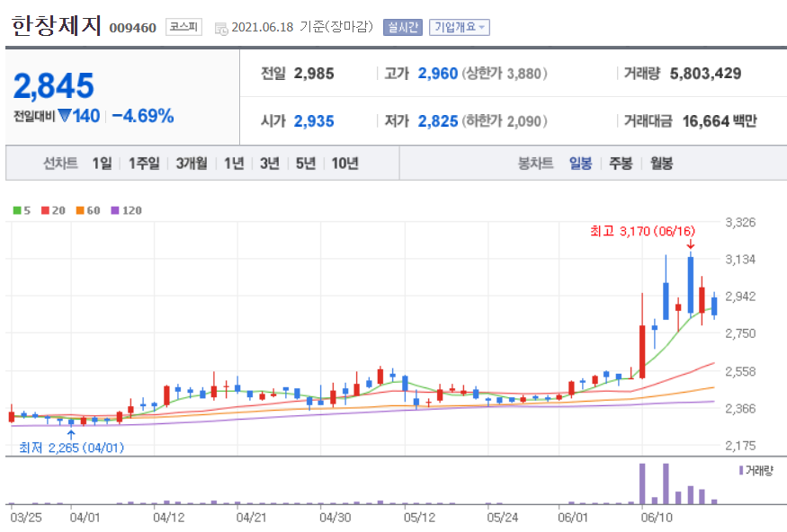
Task: Click the orange 60-day moving average swatch
Action: [x=80, y=210]
